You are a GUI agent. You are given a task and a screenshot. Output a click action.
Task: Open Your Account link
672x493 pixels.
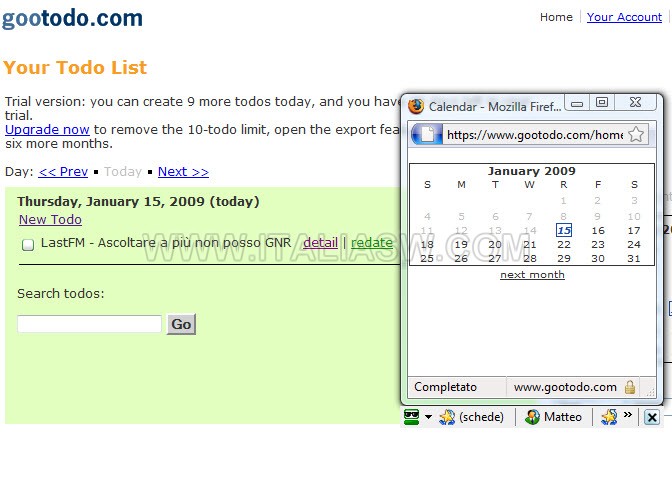pos(624,17)
